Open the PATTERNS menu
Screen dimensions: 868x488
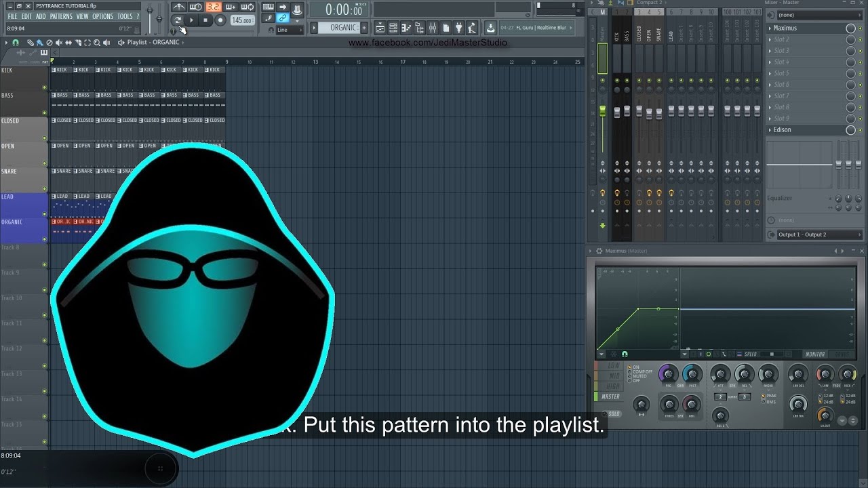point(61,16)
